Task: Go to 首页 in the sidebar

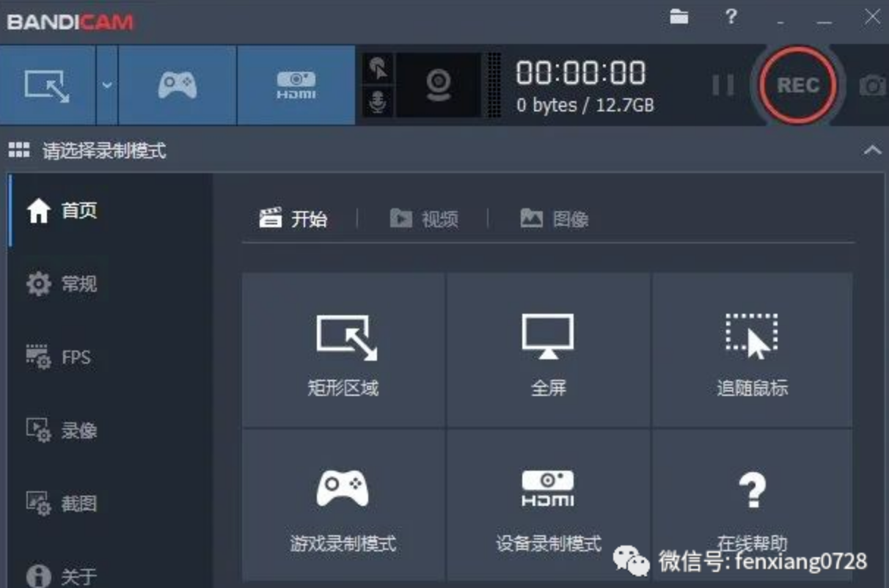Action: (x=111, y=211)
